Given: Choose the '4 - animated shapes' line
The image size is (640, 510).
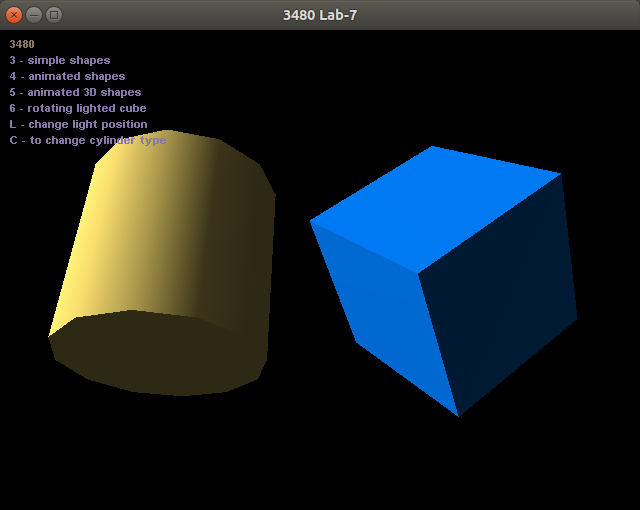Looking at the screenshot, I should click(67, 76).
